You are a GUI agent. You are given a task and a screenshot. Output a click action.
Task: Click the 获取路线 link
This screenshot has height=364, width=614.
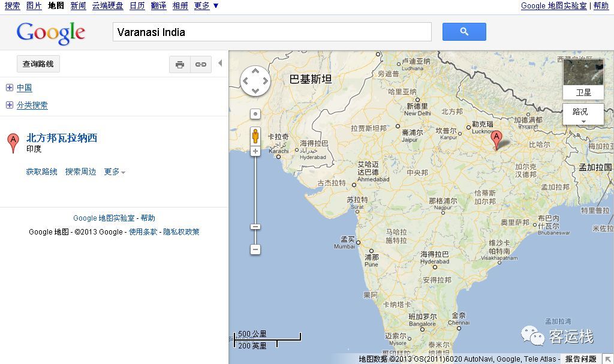point(41,172)
